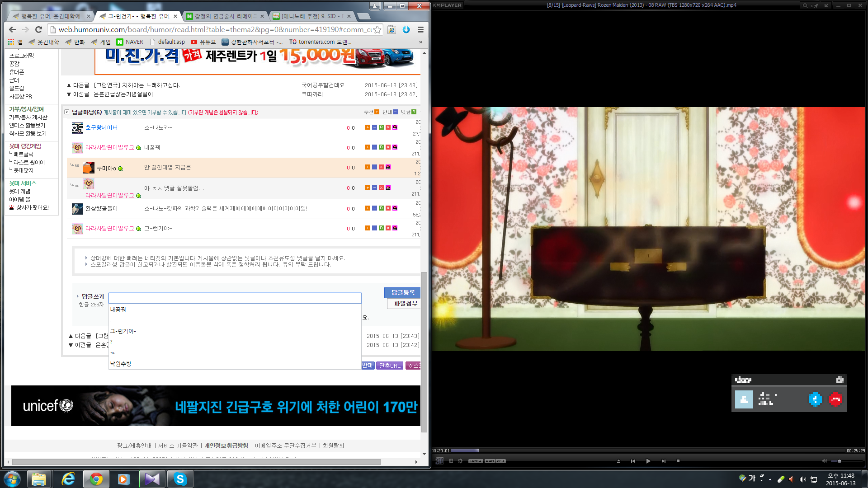The width and height of the screenshot is (868, 488).
Task: Close the 그-런거가- active tab
Action: click(x=175, y=16)
